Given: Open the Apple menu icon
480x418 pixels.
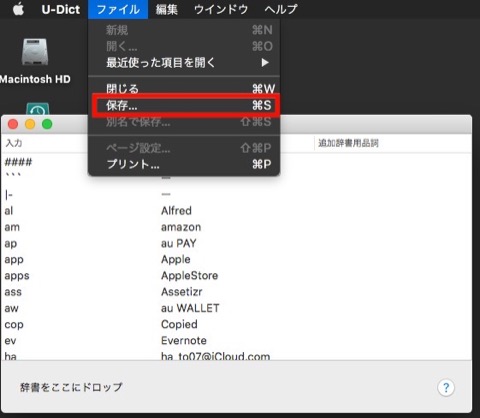Looking at the screenshot, I should pyautogui.click(x=18, y=9).
